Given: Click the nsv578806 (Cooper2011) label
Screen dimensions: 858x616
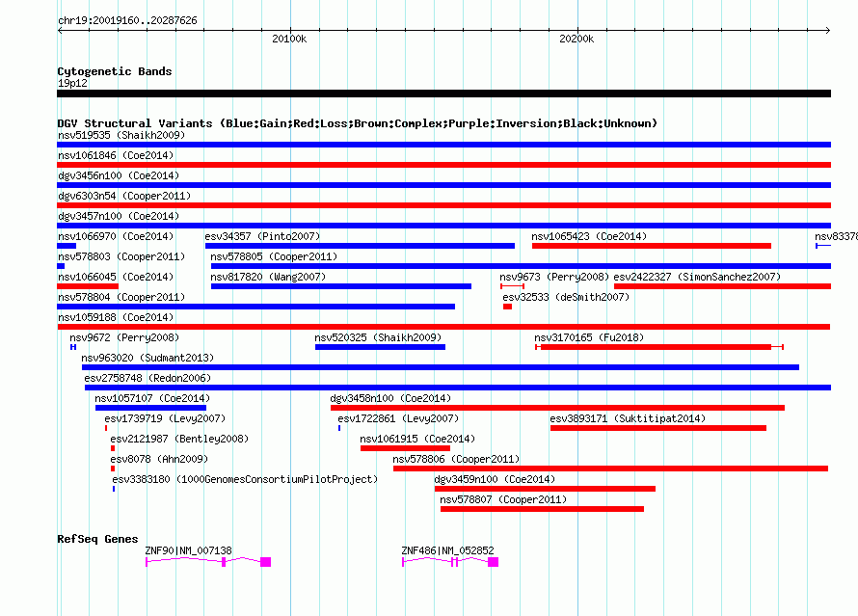Looking at the screenshot, I should (456, 459).
